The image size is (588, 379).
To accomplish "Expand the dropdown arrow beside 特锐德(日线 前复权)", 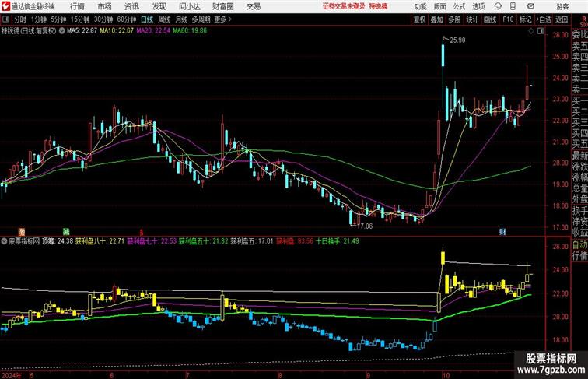I will point(61,31).
